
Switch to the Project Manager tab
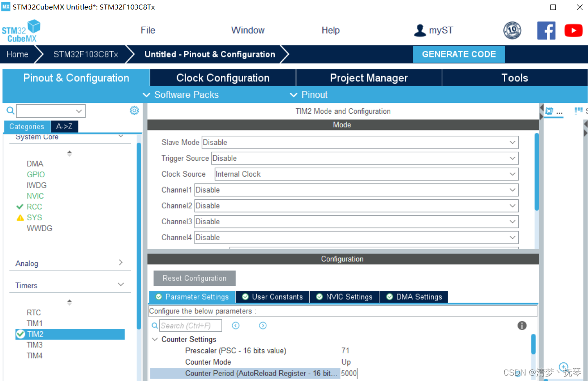pyautogui.click(x=369, y=78)
